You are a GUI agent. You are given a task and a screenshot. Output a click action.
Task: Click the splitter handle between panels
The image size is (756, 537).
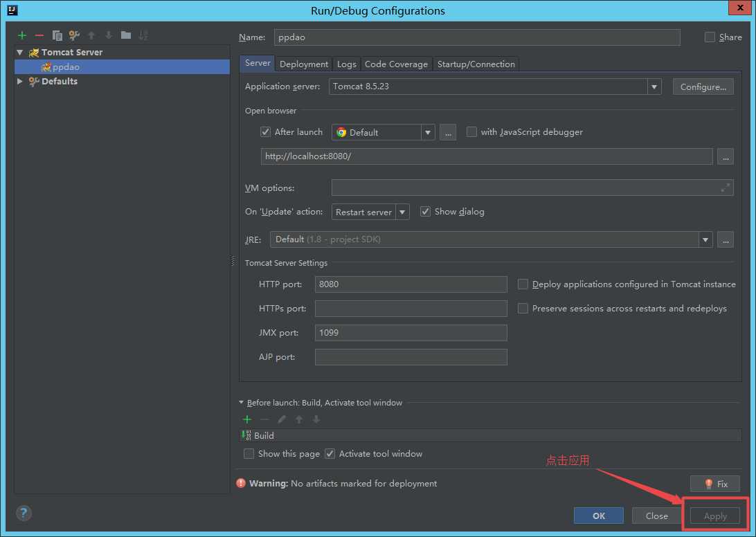coord(233,261)
